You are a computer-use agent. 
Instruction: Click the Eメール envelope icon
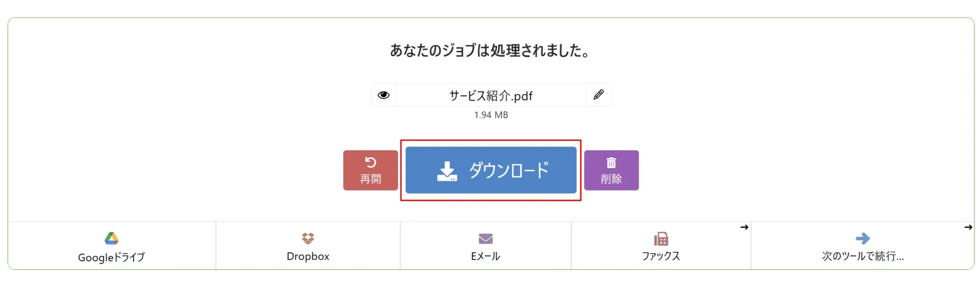pos(485,239)
